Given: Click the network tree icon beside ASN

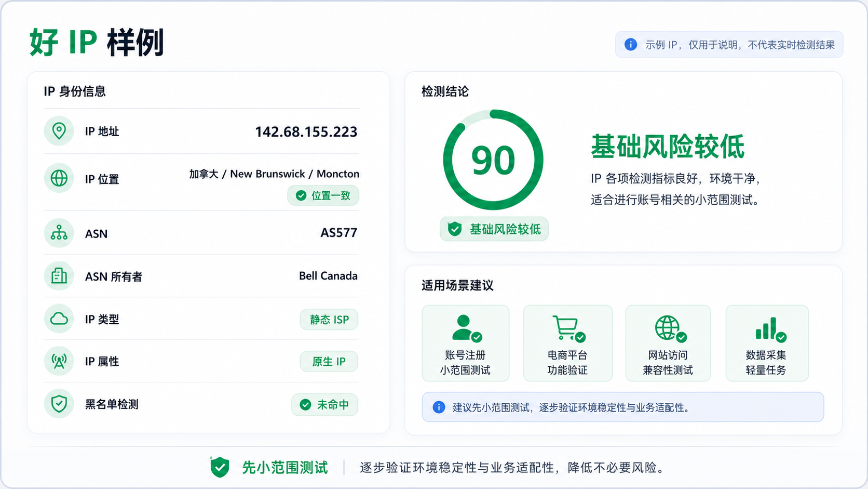Looking at the screenshot, I should point(59,233).
